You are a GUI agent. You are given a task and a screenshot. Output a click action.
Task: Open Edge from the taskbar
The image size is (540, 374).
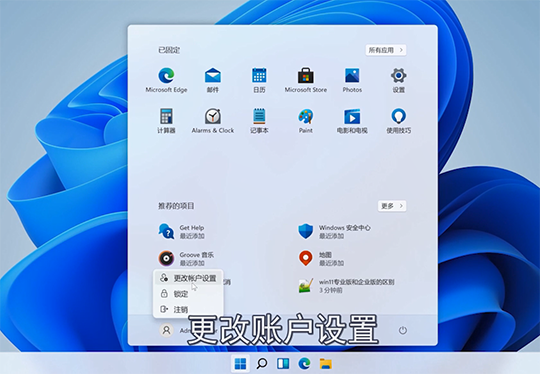pos(304,363)
